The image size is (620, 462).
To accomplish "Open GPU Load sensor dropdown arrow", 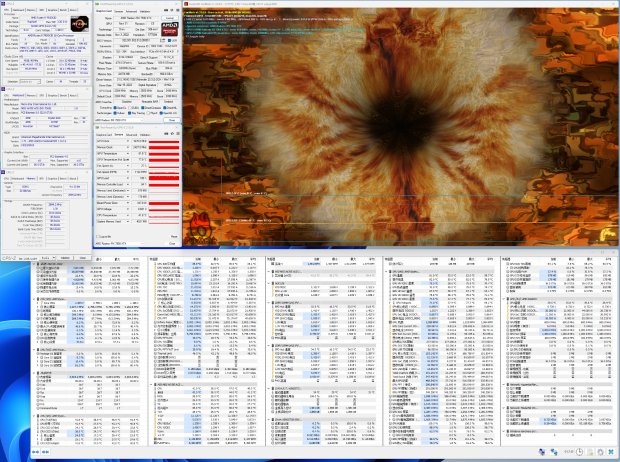I will click(128, 178).
